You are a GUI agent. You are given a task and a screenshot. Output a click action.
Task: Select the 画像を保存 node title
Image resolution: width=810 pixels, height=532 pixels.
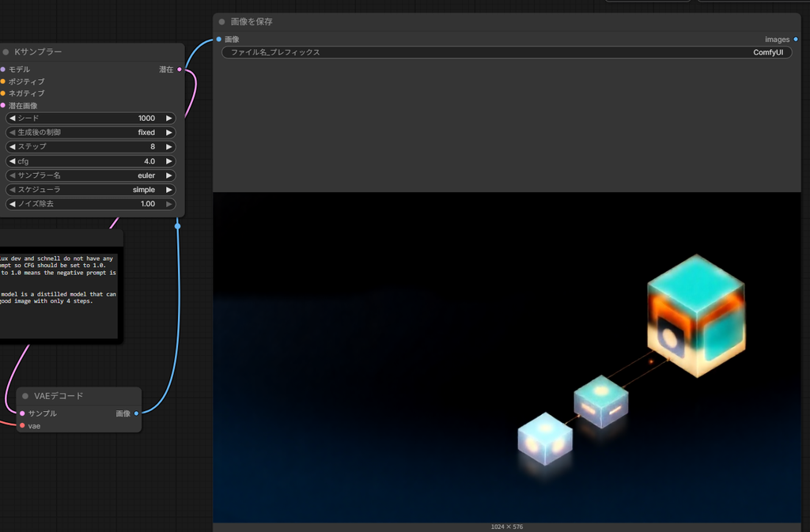(251, 21)
